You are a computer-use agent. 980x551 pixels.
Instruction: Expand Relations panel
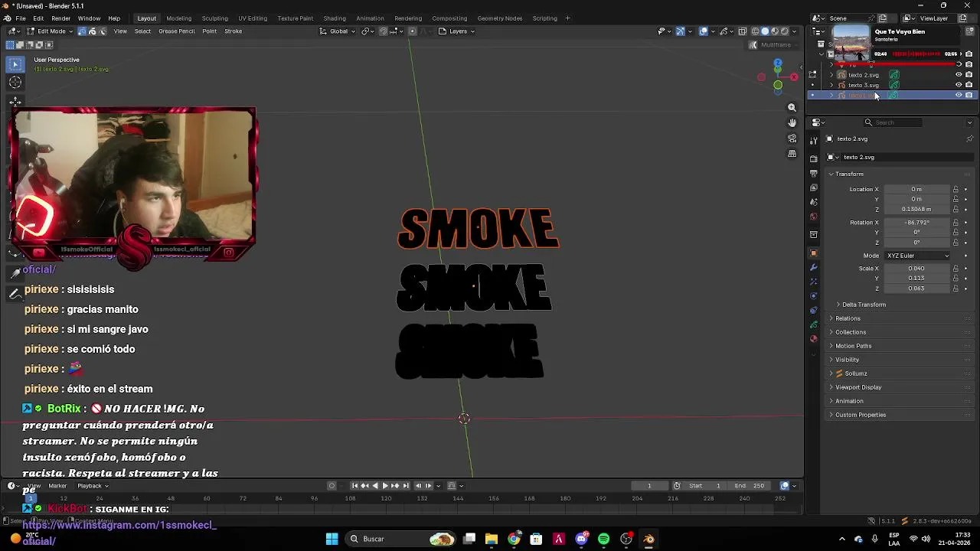pyautogui.click(x=848, y=318)
